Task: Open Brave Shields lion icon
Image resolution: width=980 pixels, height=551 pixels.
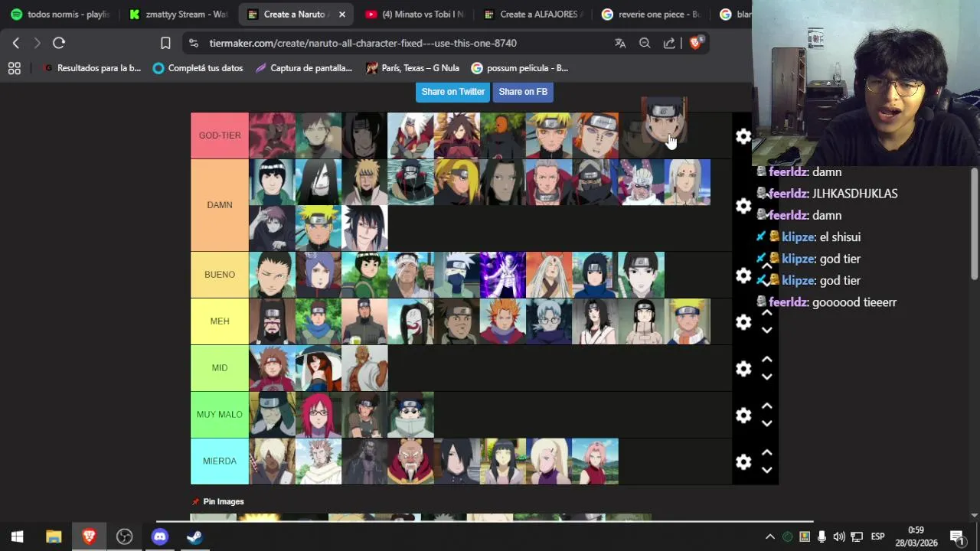Action: pyautogui.click(x=695, y=43)
